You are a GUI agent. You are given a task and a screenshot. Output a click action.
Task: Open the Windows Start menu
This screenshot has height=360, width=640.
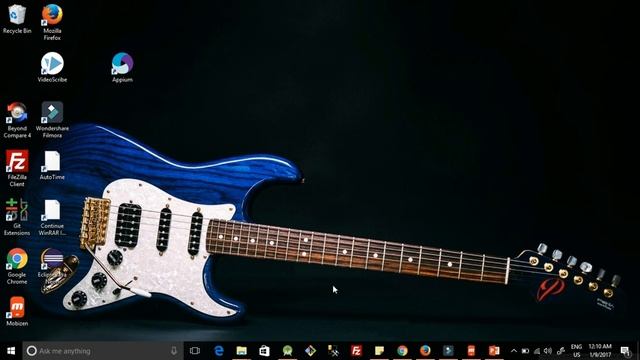[x=11, y=351]
